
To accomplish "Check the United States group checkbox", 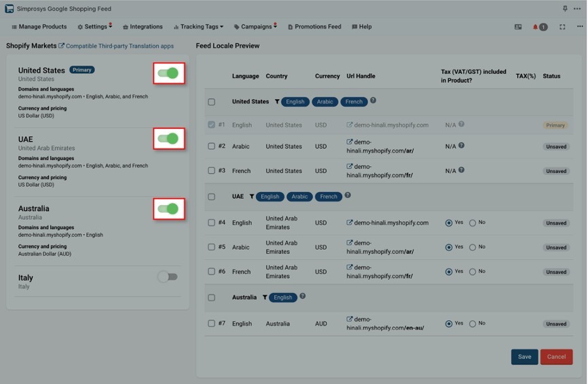I will point(211,102).
